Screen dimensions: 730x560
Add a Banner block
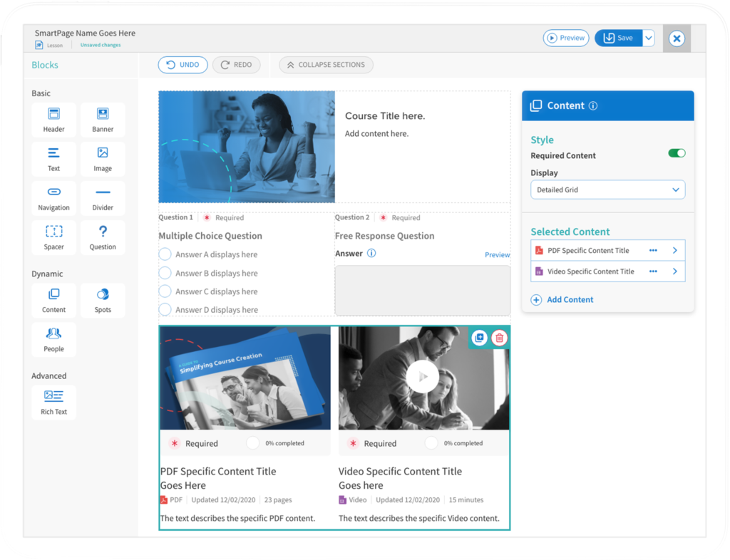coord(103,120)
